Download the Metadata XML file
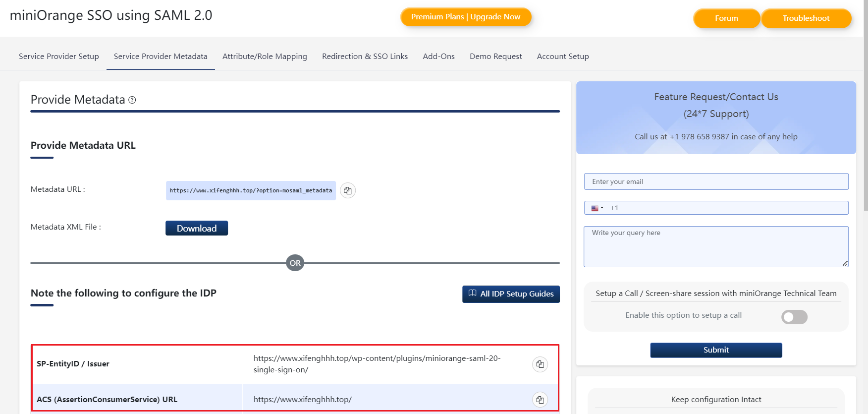 point(197,228)
